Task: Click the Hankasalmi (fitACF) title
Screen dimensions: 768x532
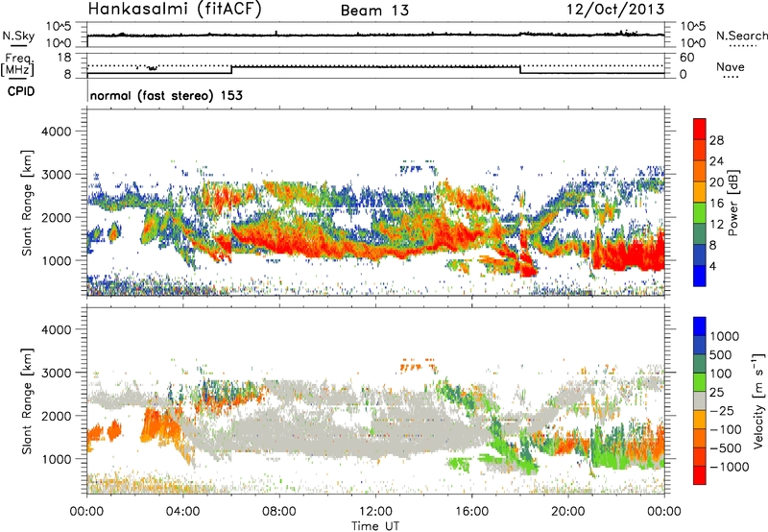Action: tap(174, 10)
